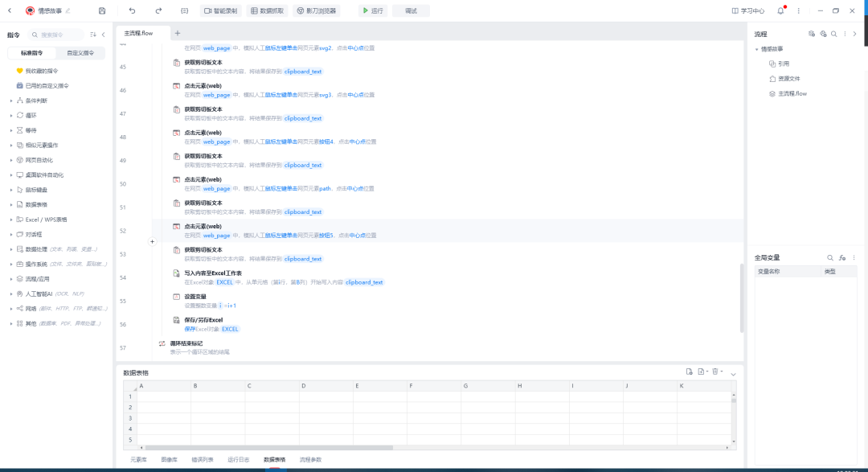Open 流程 panel more options
Image resolution: width=868 pixels, height=472 pixels.
coord(845,34)
